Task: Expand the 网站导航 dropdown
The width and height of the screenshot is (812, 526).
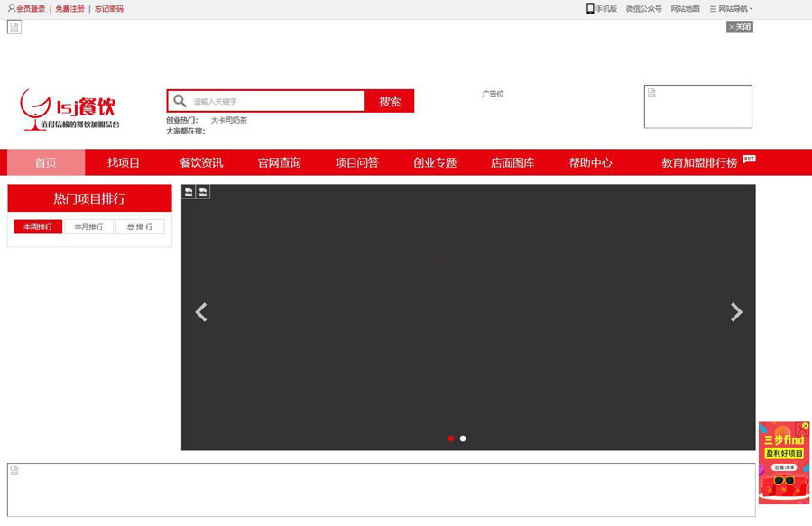Action: [x=732, y=9]
